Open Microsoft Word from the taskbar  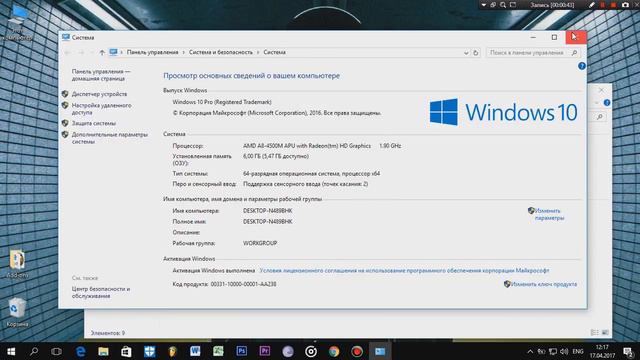(195, 351)
